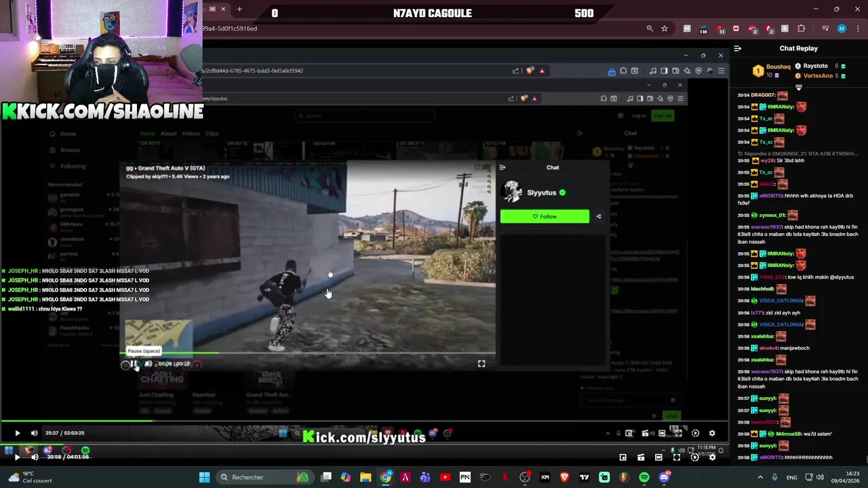Viewport: 868px width, 488px height.
Task: Click wacwac1937 chat message at 20:55
Action: 797,235
